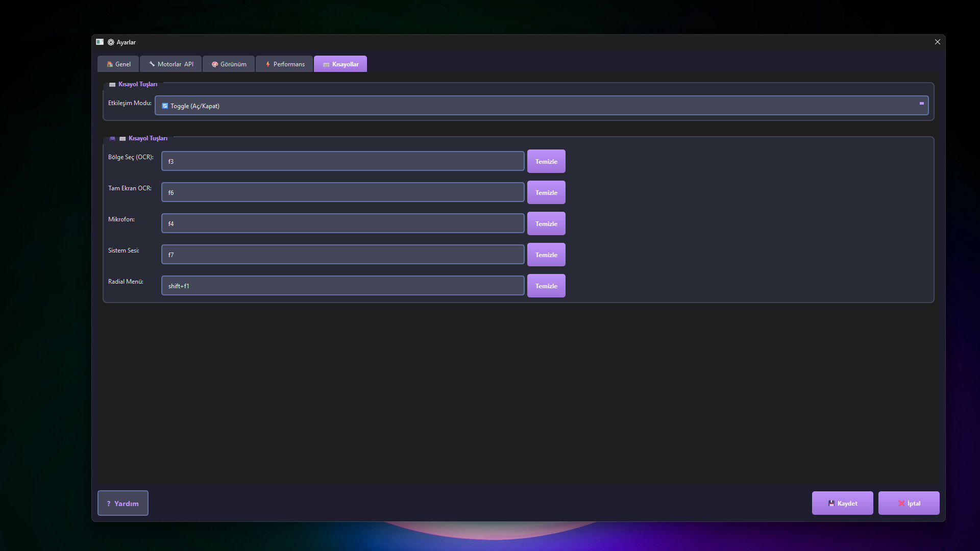
Task: Clear the Sistem Sesi shortcut
Action: (x=546, y=255)
